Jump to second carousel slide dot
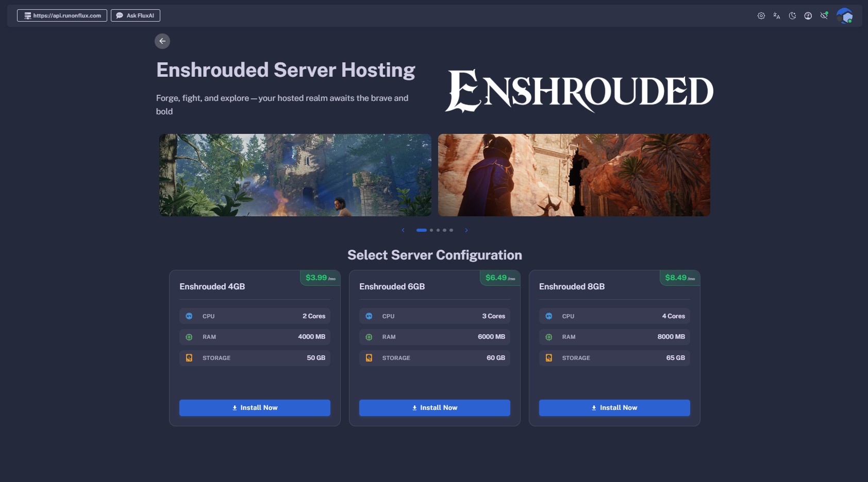 pyautogui.click(x=431, y=230)
